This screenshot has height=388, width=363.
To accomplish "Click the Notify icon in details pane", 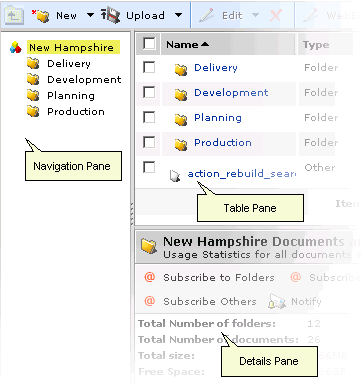I will tap(277, 302).
